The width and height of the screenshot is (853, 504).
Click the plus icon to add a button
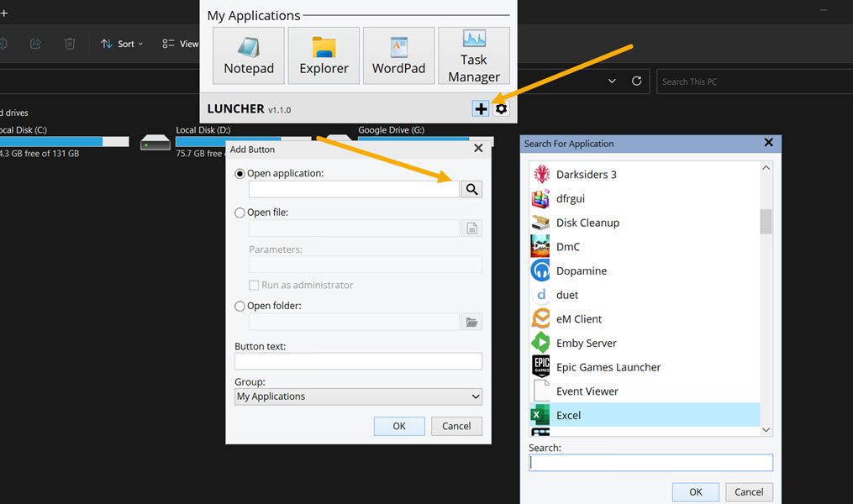pos(480,108)
